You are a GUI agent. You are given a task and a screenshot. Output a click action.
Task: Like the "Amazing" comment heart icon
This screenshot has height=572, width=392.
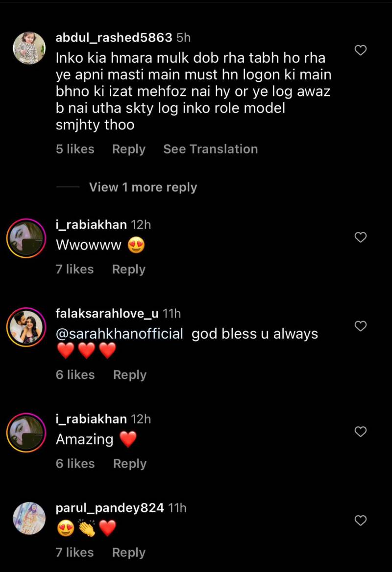[x=360, y=431]
